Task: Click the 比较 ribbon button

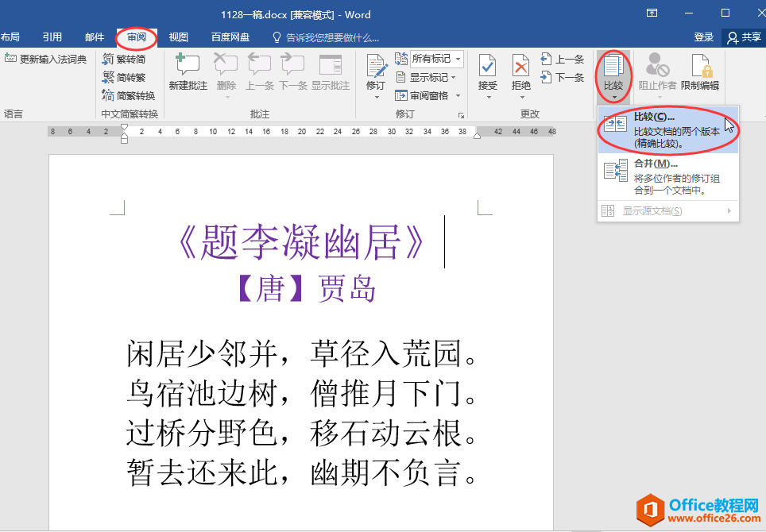Action: click(x=613, y=75)
